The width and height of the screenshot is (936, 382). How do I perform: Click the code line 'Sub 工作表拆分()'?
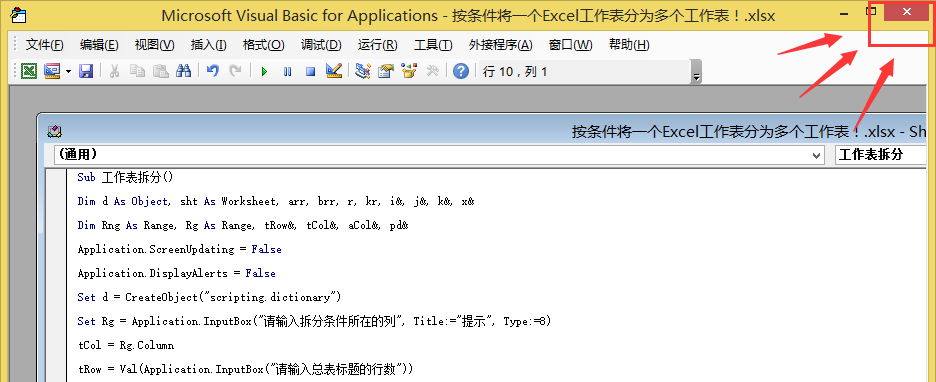click(125, 177)
